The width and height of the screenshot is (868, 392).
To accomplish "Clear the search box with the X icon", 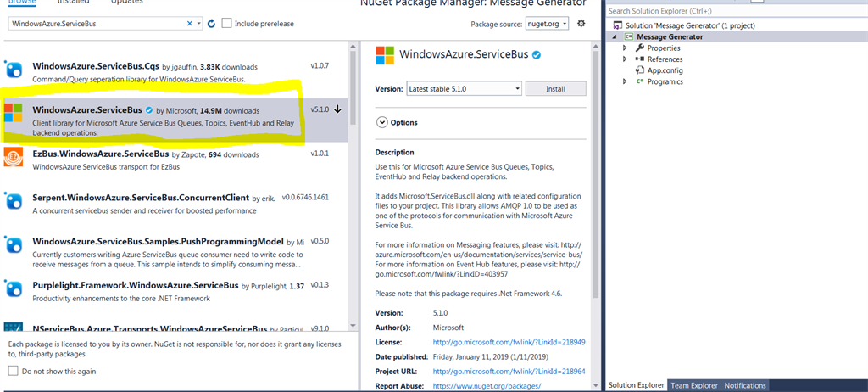I will coord(190,24).
